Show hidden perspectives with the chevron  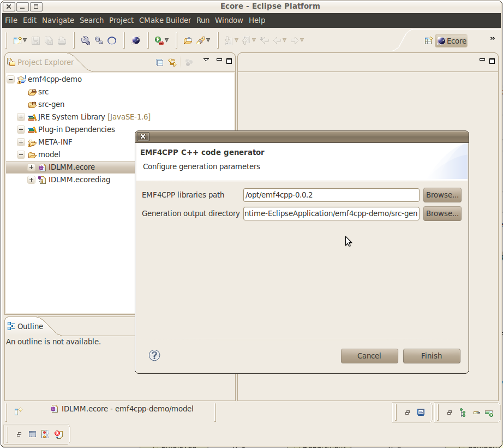click(493, 39)
